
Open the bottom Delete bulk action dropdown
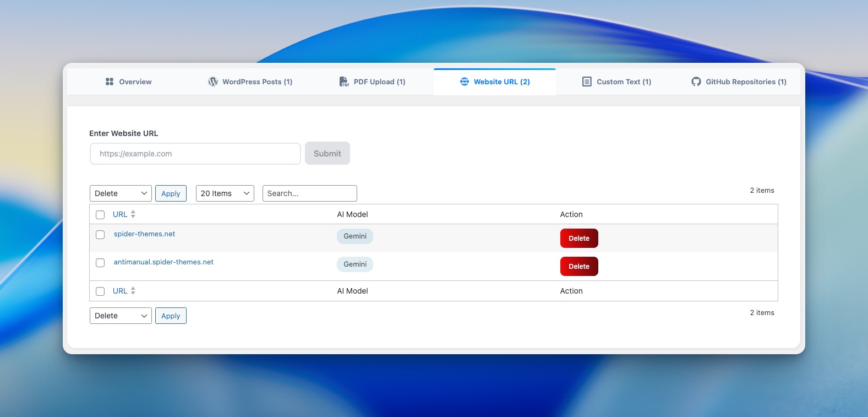(121, 316)
